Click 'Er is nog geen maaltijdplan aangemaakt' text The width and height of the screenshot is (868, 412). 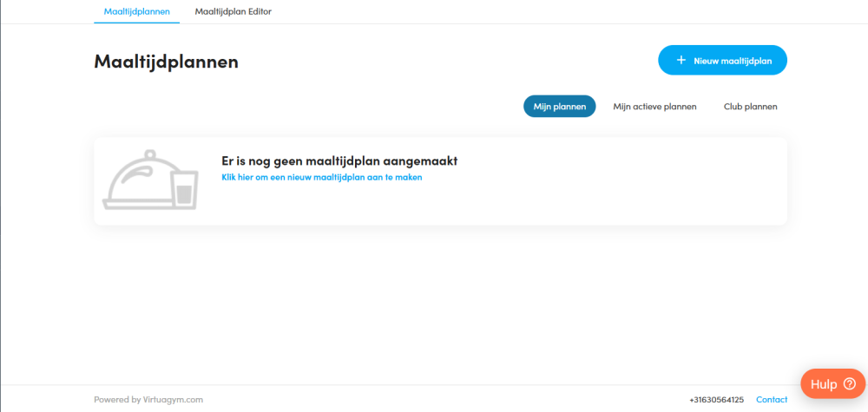pyautogui.click(x=339, y=161)
